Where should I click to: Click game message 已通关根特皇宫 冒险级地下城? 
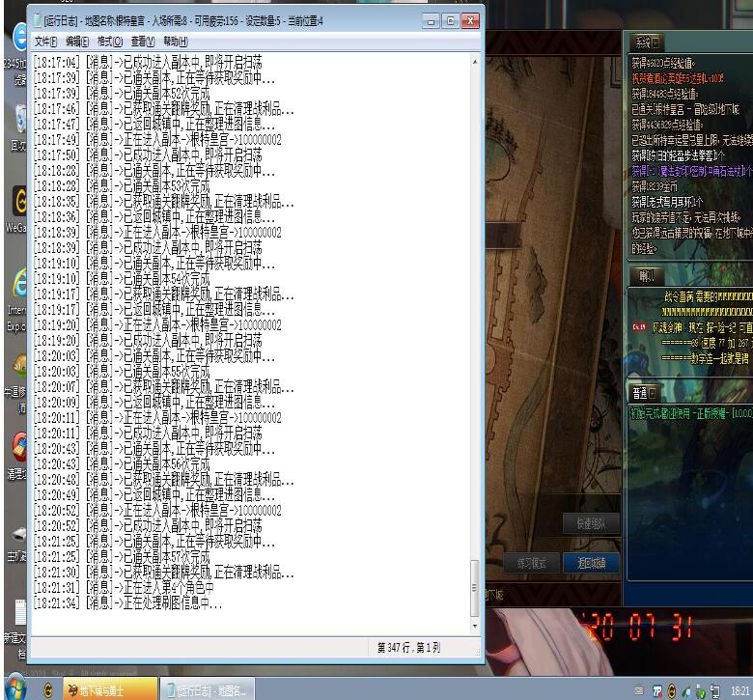pyautogui.click(x=685, y=109)
